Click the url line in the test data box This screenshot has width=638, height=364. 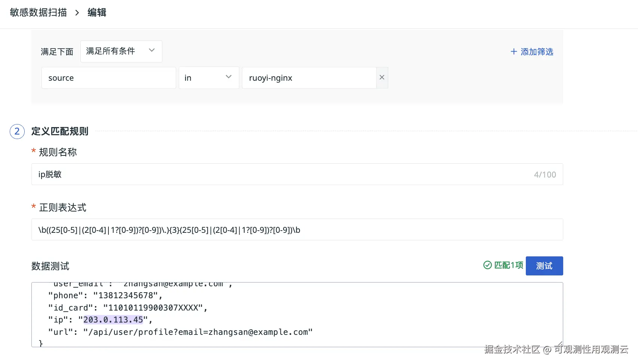point(180,332)
